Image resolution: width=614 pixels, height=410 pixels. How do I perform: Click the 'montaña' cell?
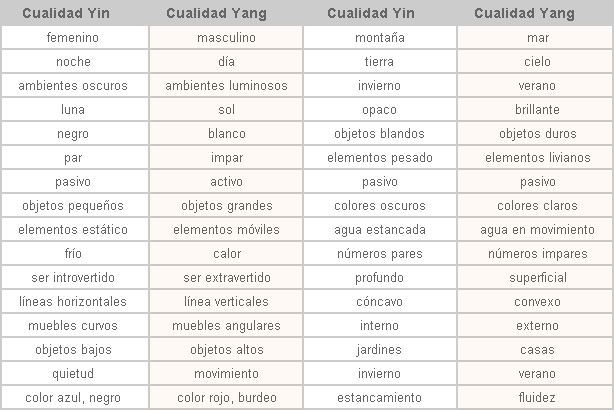(379, 38)
